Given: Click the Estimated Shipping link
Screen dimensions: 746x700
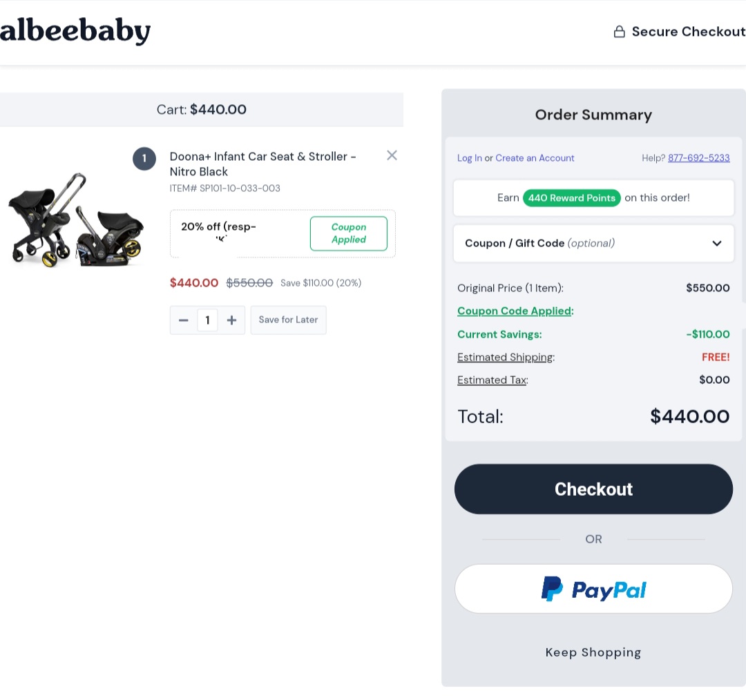Looking at the screenshot, I should tap(505, 358).
